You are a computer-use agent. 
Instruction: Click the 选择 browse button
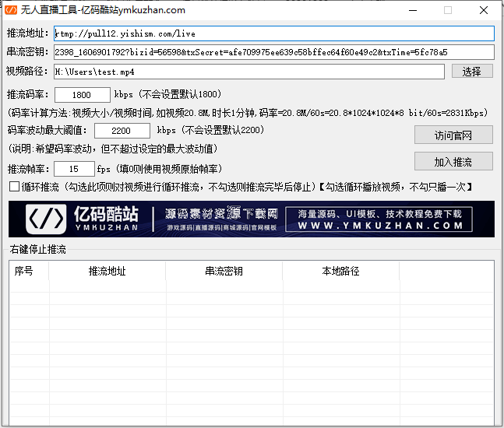[472, 72]
